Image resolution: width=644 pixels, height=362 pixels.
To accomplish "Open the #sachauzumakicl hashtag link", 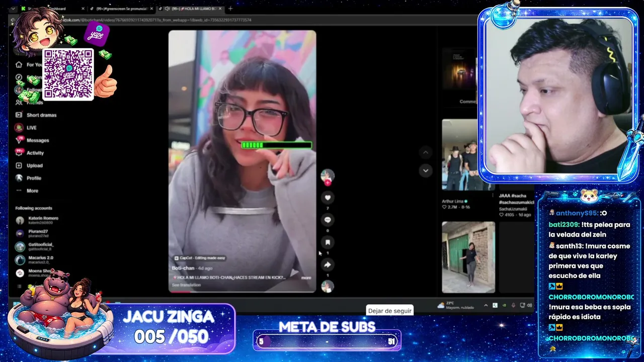I will pos(516,202).
